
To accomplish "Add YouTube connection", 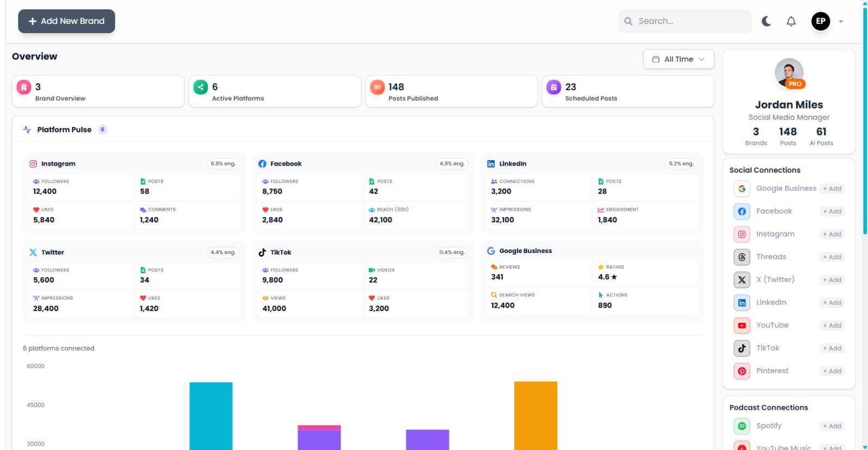I will tap(832, 326).
